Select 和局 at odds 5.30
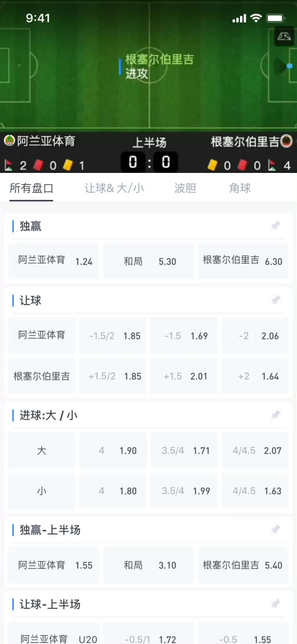This screenshot has width=297, height=644. (148, 261)
